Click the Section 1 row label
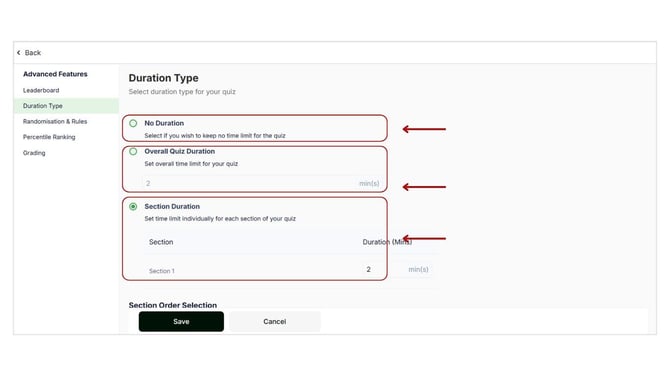Viewport: 670px width, 376px height. coord(162,271)
